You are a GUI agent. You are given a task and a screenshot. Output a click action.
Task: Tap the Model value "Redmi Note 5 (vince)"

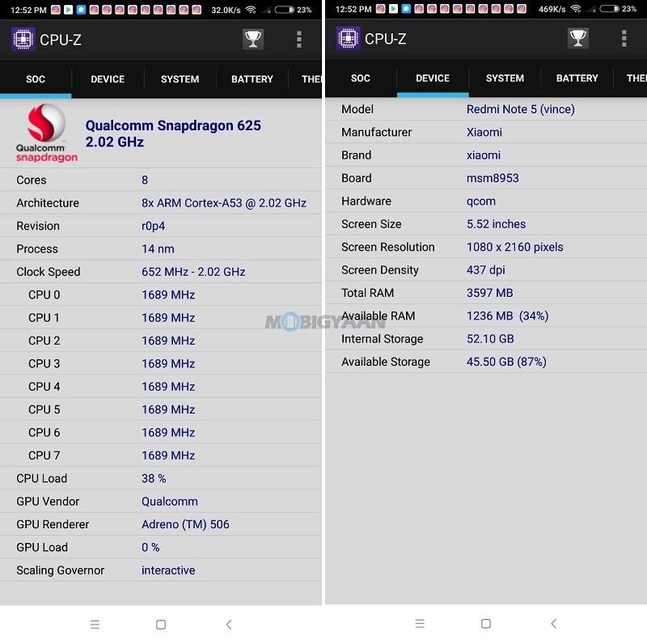[521, 109]
